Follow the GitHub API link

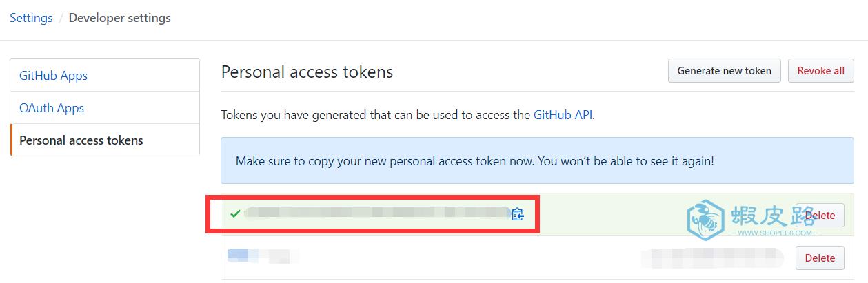[x=563, y=115]
